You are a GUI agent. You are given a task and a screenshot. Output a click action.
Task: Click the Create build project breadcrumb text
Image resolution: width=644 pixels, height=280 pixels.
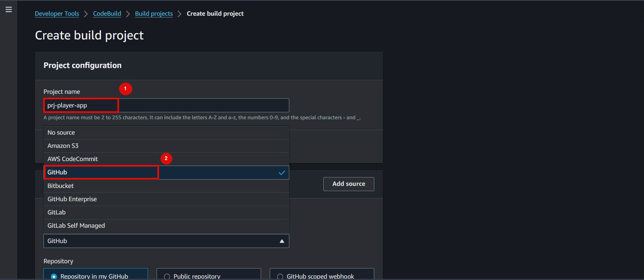[x=215, y=14]
